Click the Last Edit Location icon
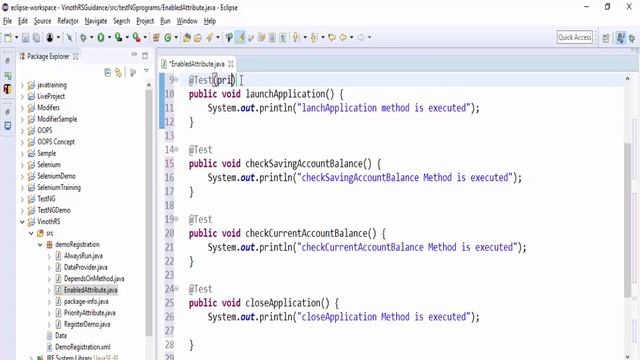 tap(331, 38)
